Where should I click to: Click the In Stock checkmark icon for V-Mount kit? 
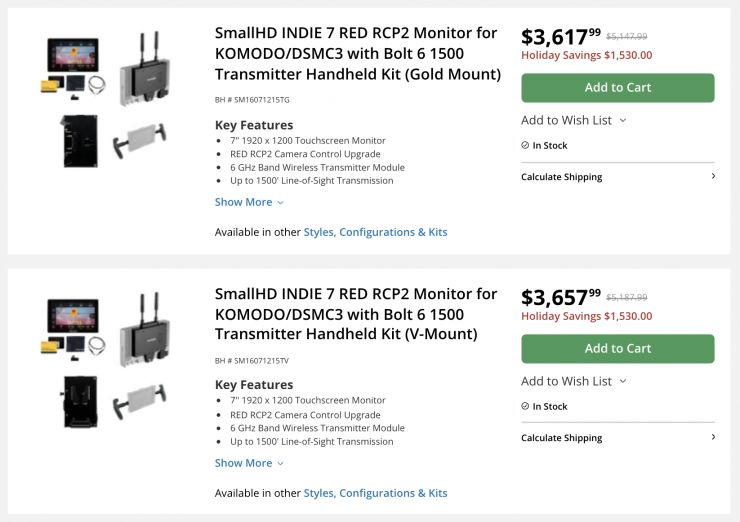click(525, 406)
